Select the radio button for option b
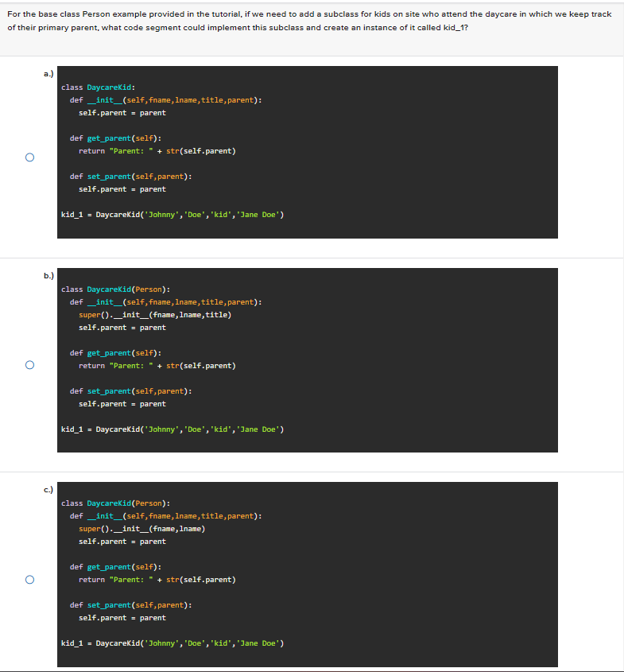The height and width of the screenshot is (672, 624). [x=29, y=363]
